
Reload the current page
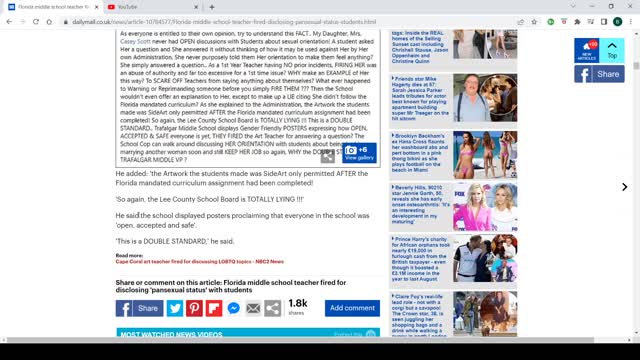pos(36,22)
